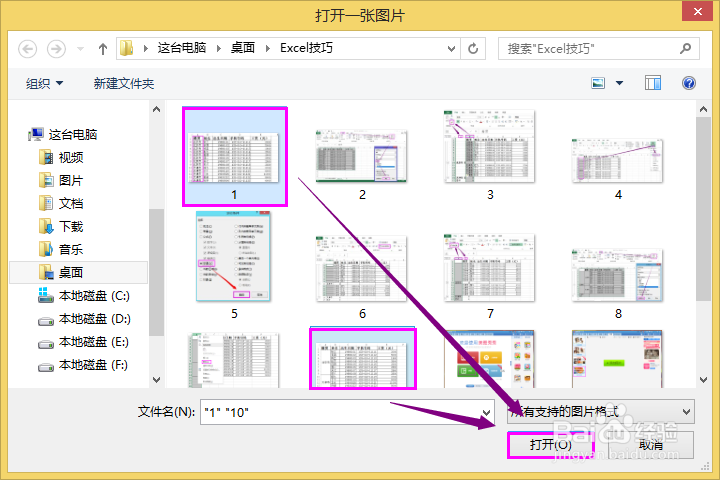The height and width of the screenshot is (480, 720).
Task: Refresh the Excel技巧 folder
Action: (x=473, y=49)
